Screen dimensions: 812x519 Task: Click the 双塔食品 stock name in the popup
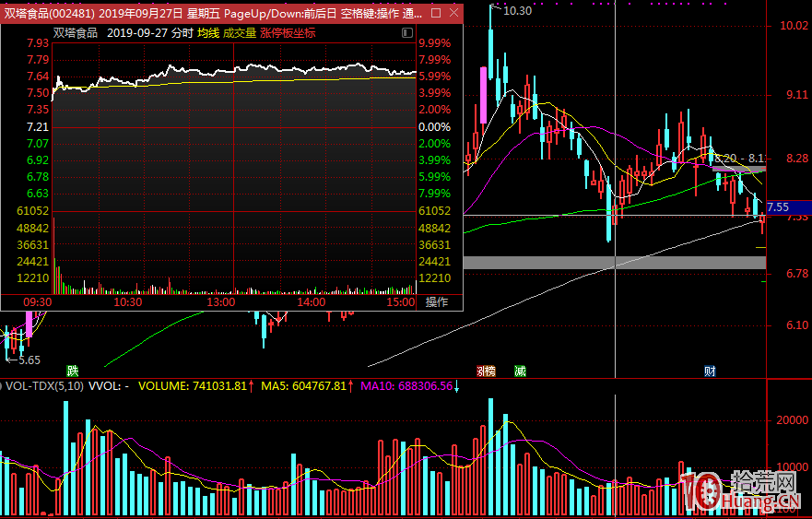click(x=76, y=33)
